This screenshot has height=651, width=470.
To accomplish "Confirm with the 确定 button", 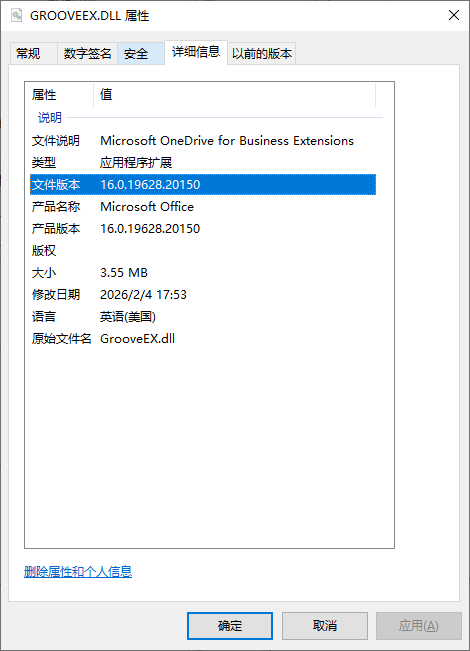I will [x=230, y=626].
